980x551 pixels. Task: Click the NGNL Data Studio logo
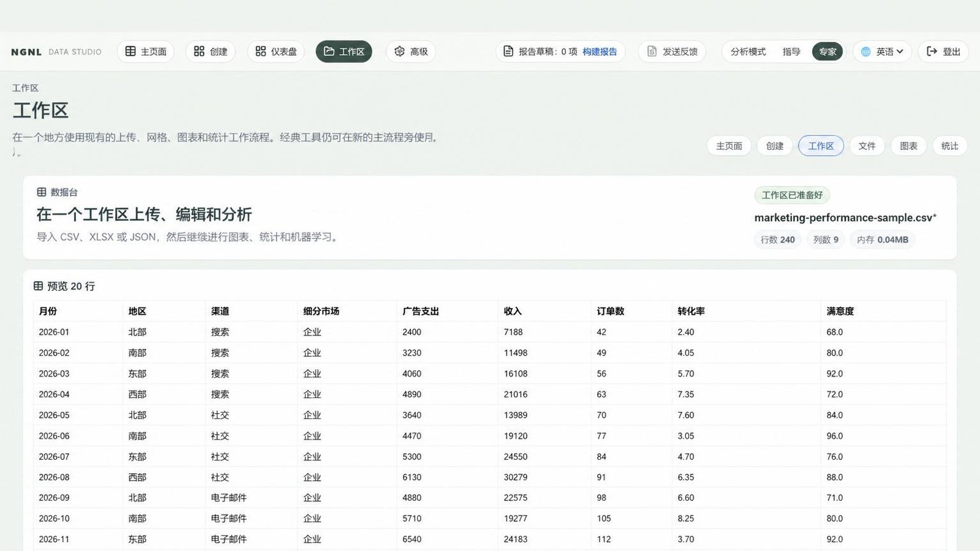coord(56,52)
